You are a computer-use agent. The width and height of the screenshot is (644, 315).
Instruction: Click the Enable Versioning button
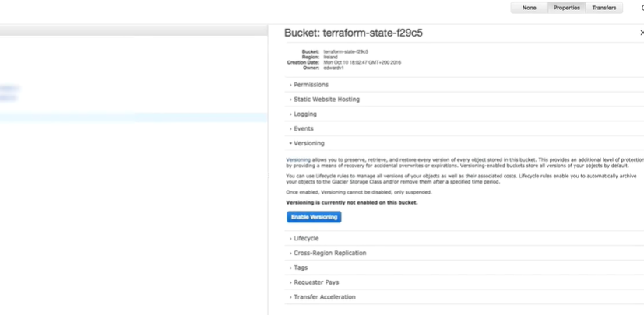click(314, 217)
